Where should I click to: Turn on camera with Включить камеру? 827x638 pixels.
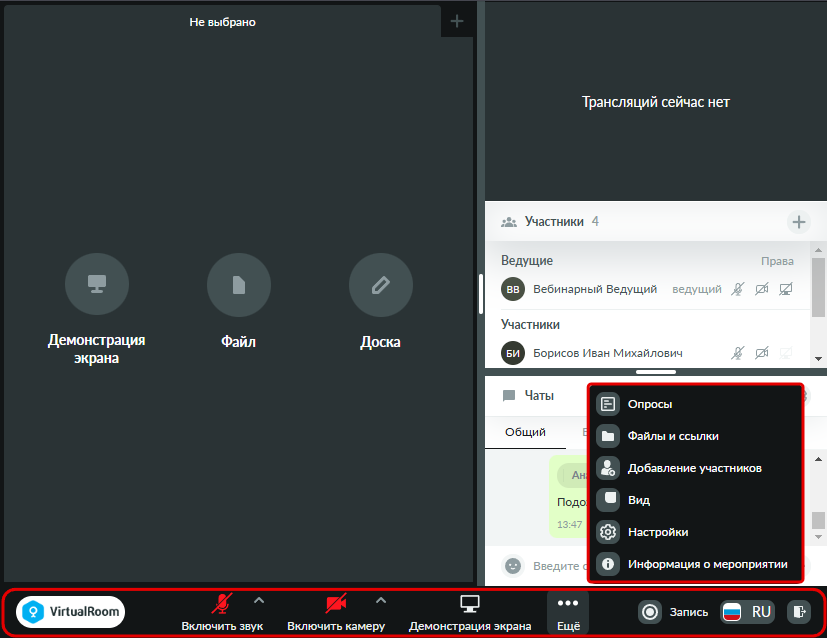[x=336, y=613]
